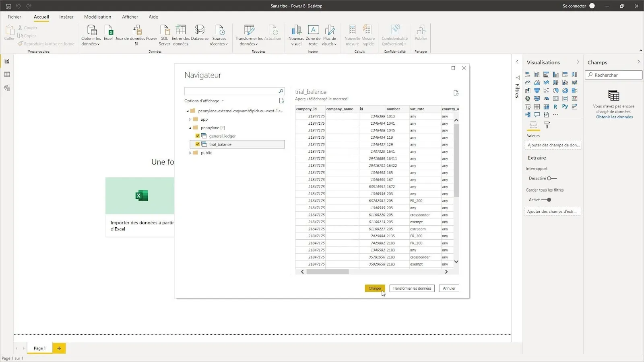
Task: Pick the Python (Py) visual
Action: pyautogui.click(x=565, y=107)
